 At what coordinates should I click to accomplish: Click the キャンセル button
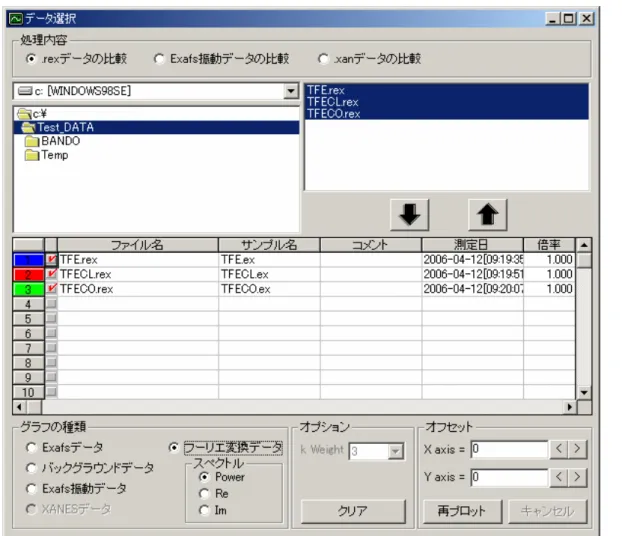click(x=547, y=511)
